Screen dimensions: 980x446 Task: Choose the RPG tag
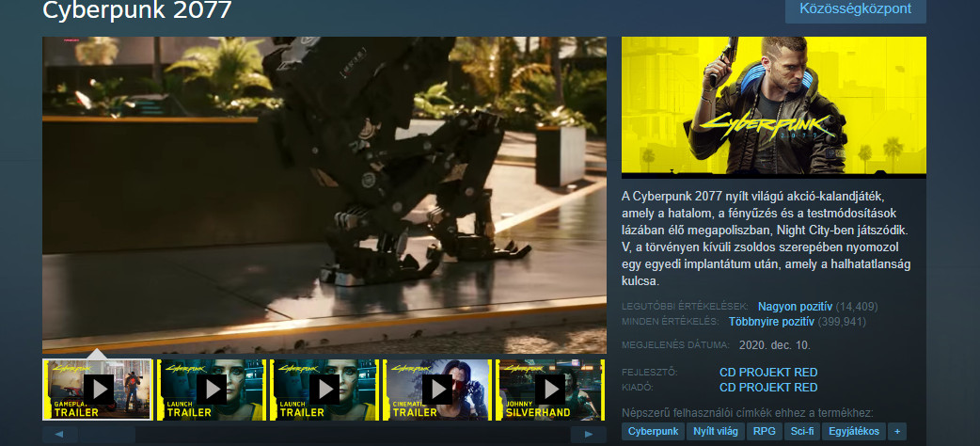pyautogui.click(x=763, y=432)
